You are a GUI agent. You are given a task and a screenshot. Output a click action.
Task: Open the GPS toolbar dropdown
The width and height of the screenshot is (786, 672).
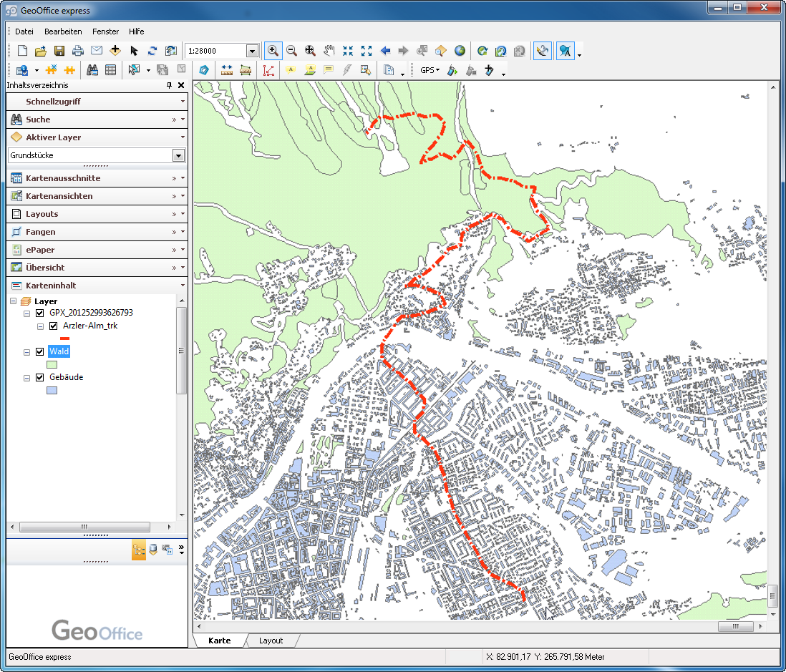[x=438, y=69]
